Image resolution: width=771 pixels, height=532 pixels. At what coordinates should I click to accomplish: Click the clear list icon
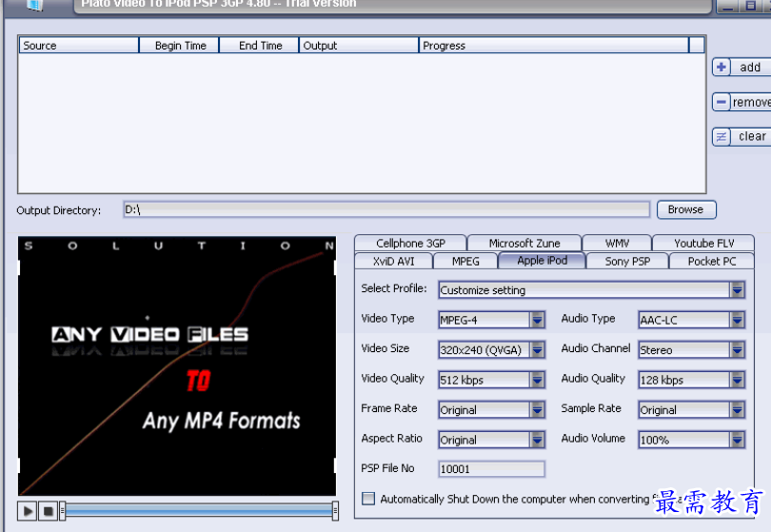[722, 136]
